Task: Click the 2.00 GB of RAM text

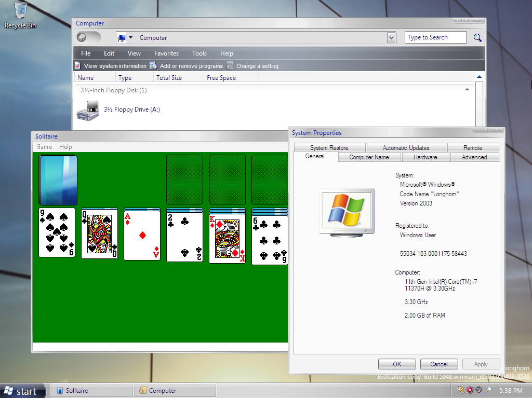Action: coord(425,315)
